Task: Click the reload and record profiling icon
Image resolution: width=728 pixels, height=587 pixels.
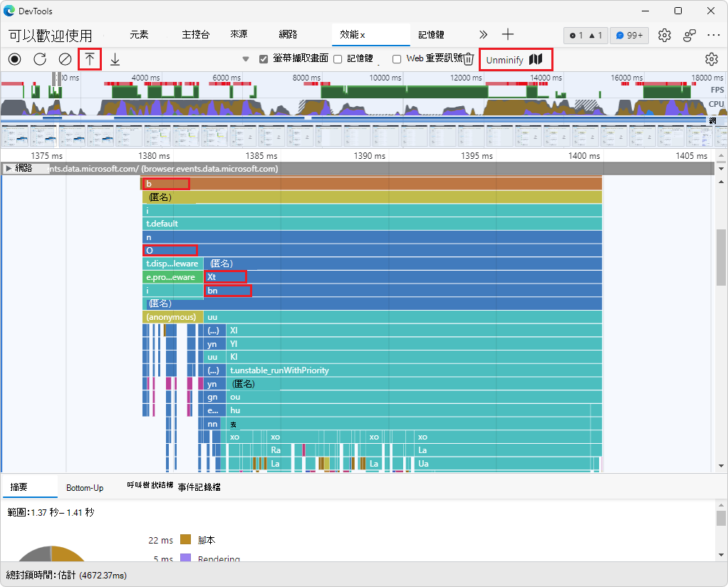Action: click(x=40, y=59)
